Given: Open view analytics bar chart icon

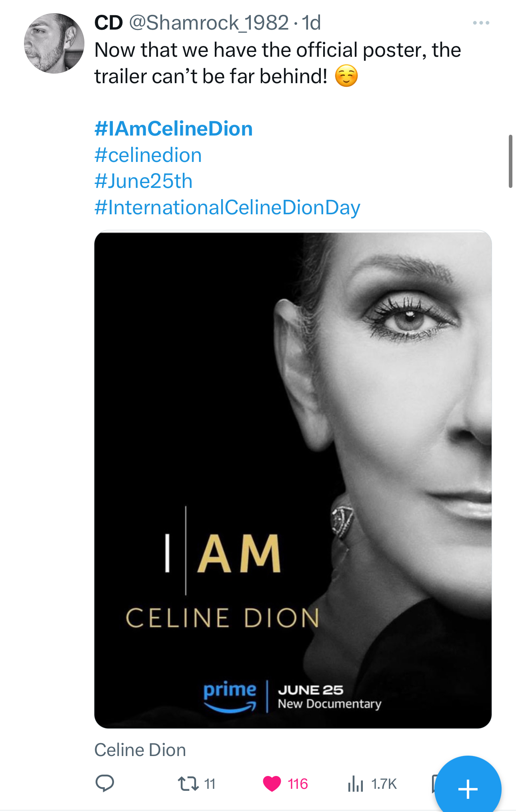Looking at the screenshot, I should (x=355, y=784).
